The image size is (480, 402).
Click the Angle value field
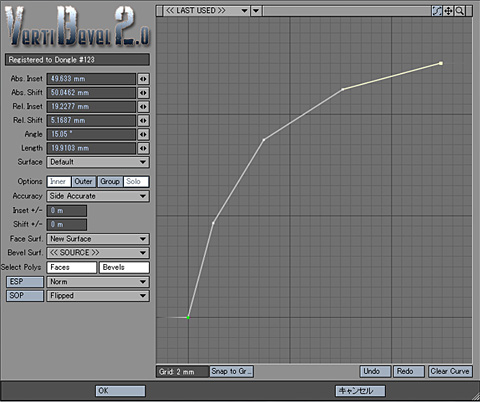91,134
